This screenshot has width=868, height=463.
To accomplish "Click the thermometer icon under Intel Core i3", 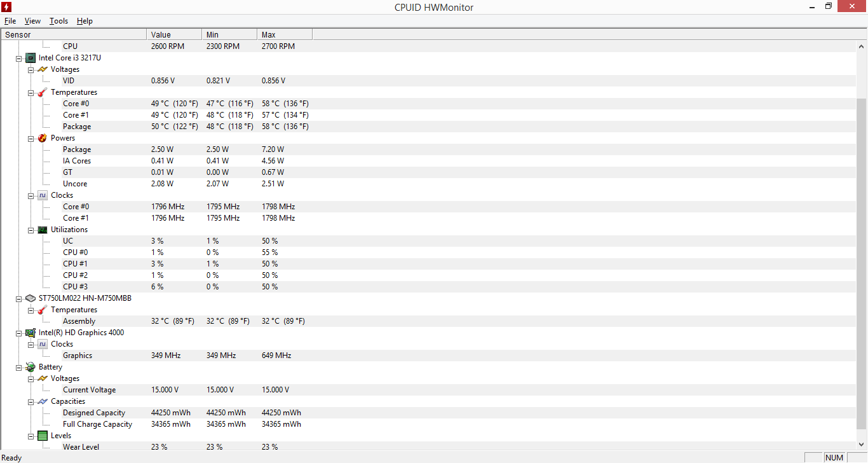I will (43, 92).
